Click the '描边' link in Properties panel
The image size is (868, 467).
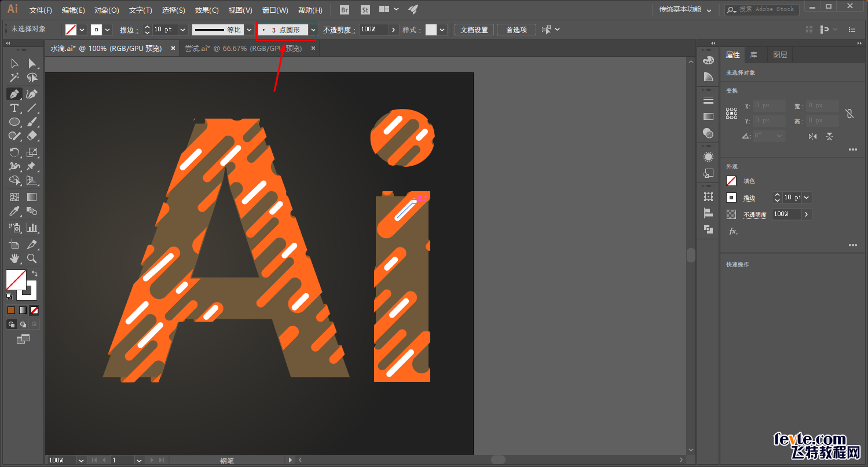[x=749, y=198]
